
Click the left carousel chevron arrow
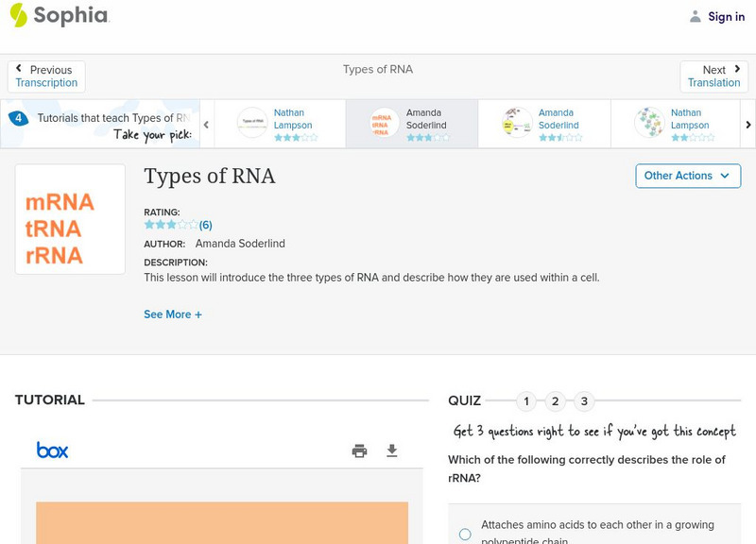(205, 123)
